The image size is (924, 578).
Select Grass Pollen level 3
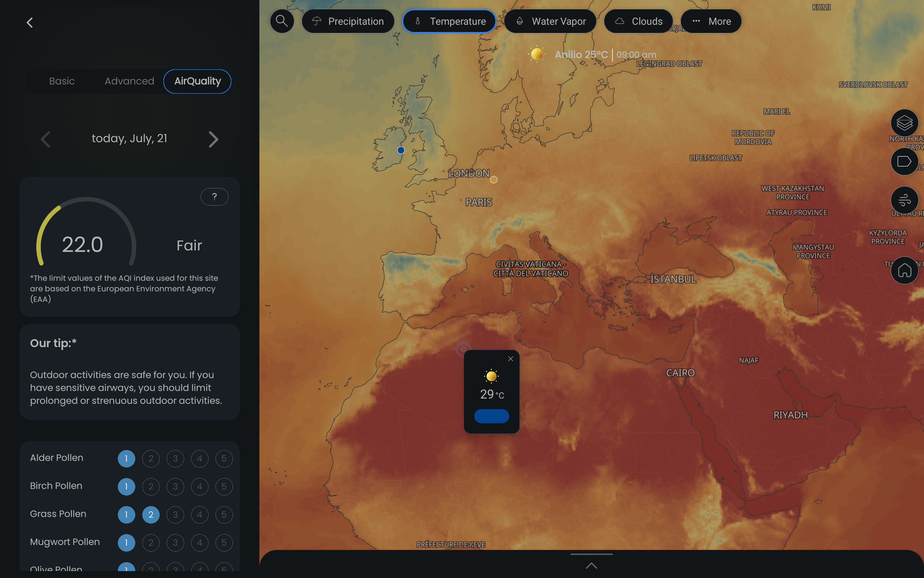tap(176, 515)
